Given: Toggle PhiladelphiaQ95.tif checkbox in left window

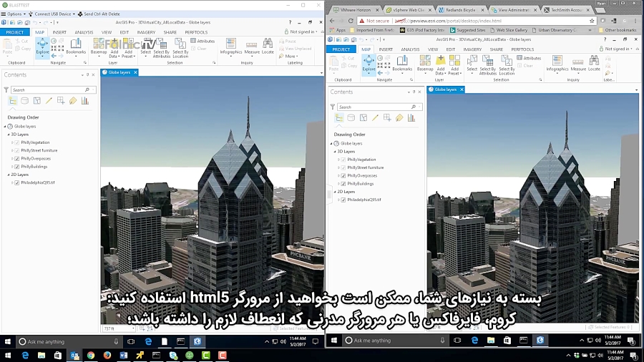Looking at the screenshot, I should [17, 182].
